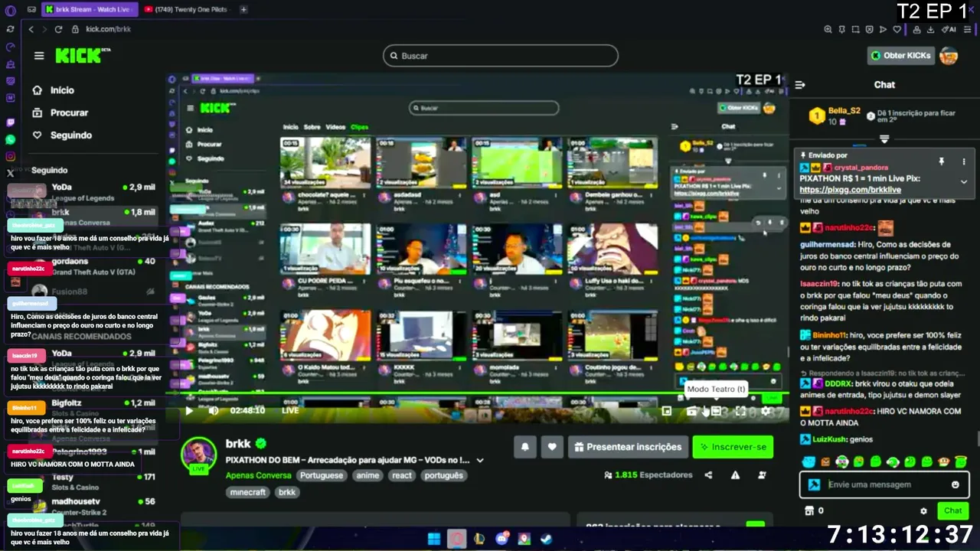Open a new browser tab
The width and height of the screenshot is (980, 551).
pos(243,9)
